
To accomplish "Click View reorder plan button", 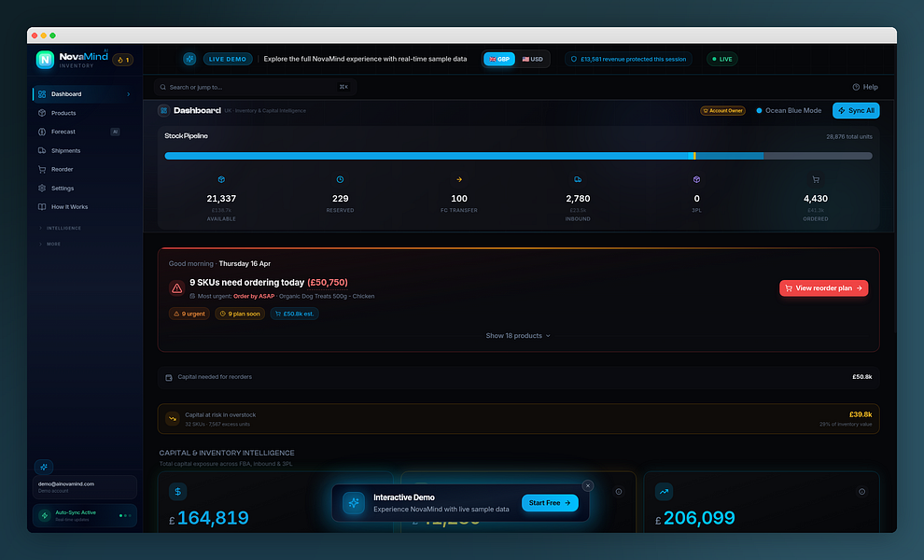I will click(x=823, y=288).
